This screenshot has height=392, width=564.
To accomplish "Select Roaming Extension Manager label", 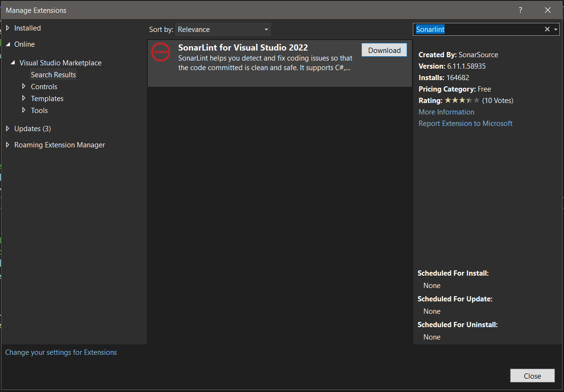I will pyautogui.click(x=59, y=145).
